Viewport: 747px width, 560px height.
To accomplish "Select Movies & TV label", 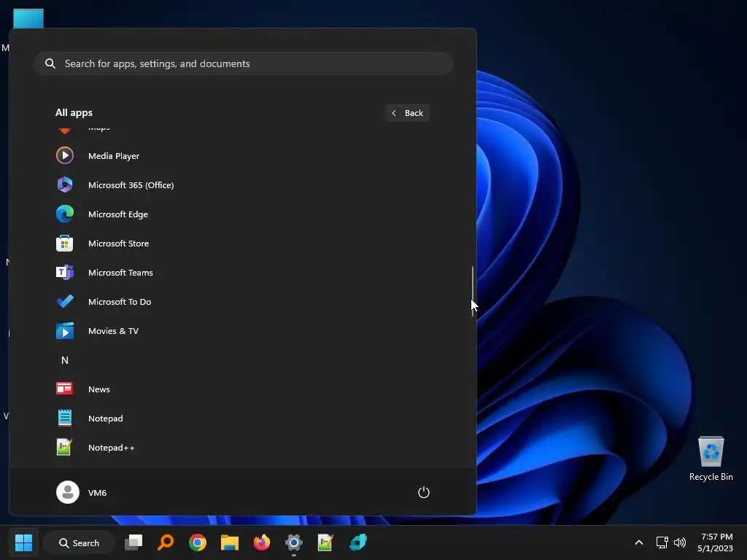I will (113, 331).
